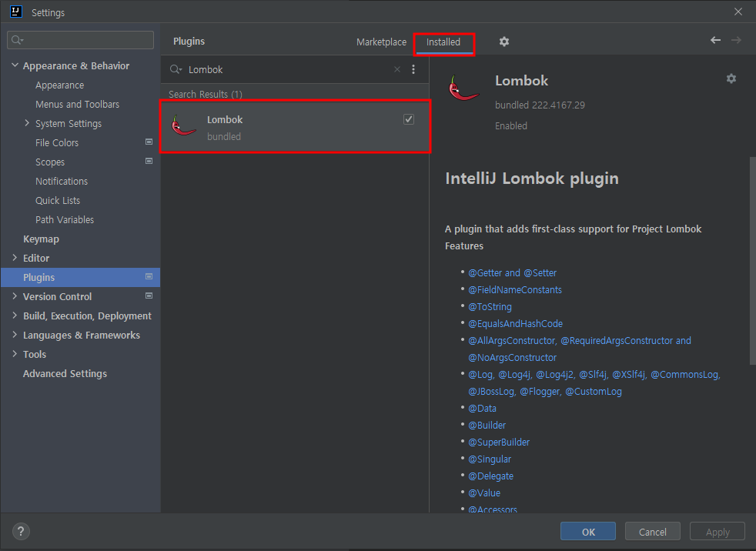
Task: Click the magnifier icon in plugin search
Action: point(176,69)
